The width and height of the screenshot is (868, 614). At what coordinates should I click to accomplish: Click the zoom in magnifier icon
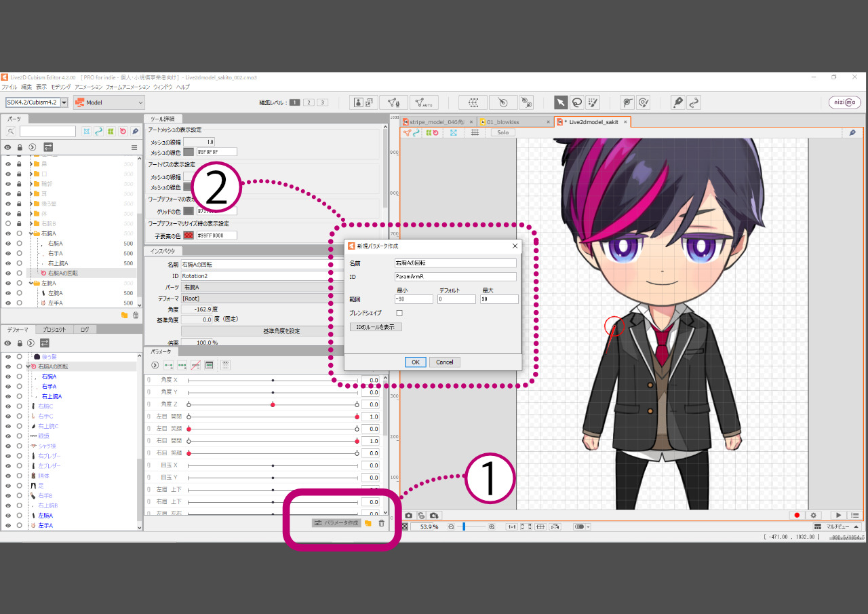(x=492, y=526)
